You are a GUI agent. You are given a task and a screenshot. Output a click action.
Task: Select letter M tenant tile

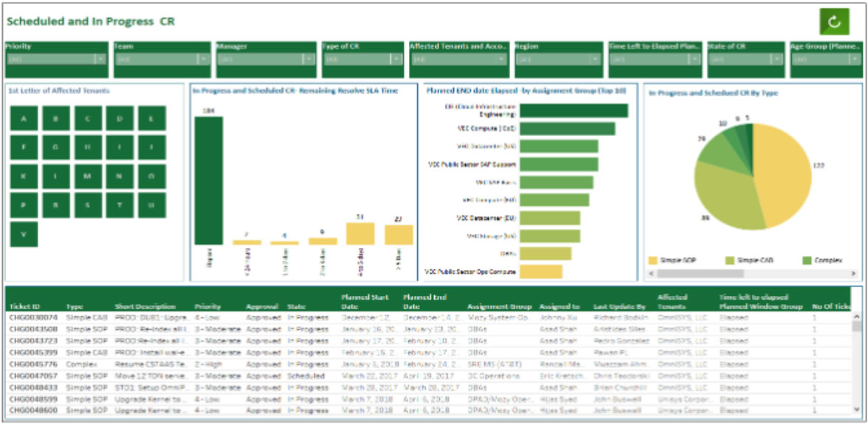coord(88,176)
